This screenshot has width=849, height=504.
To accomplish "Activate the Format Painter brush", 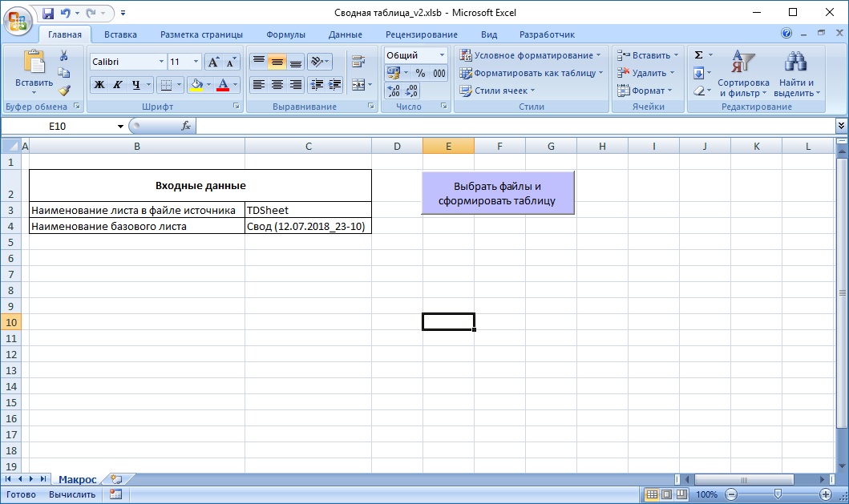I will click(64, 91).
